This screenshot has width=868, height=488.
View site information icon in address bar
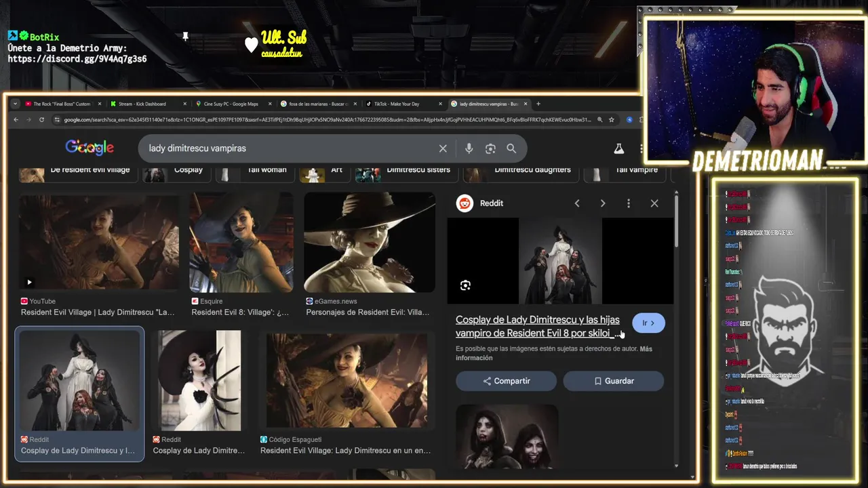(57, 120)
